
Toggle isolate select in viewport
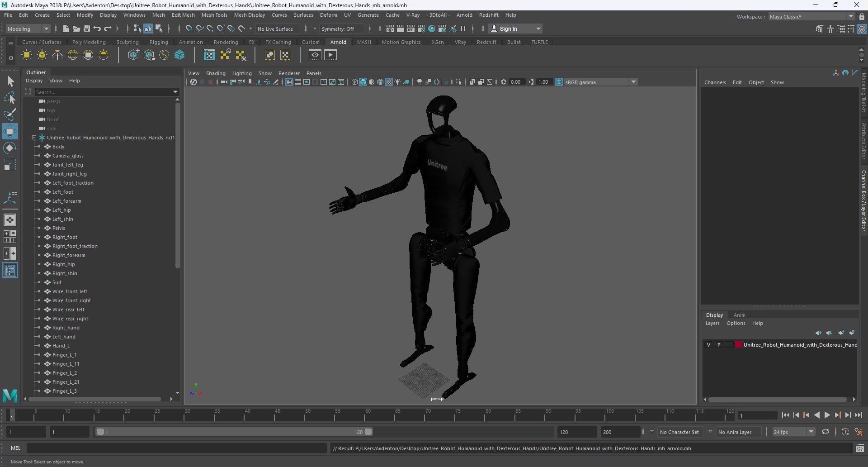(459, 82)
